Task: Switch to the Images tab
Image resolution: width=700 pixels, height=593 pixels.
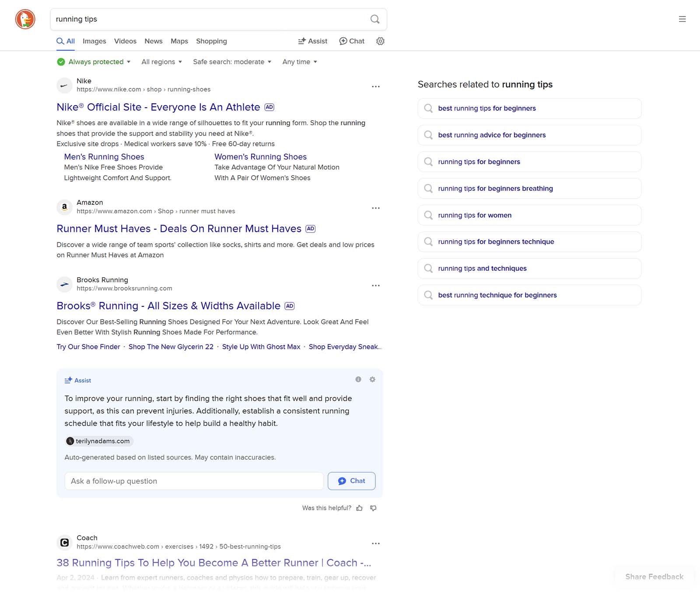Action: pyautogui.click(x=94, y=41)
